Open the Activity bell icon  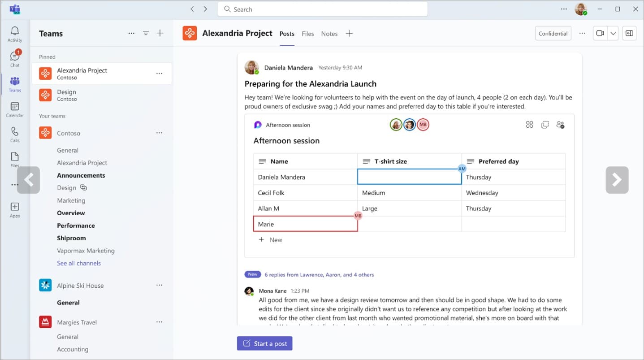click(x=15, y=31)
